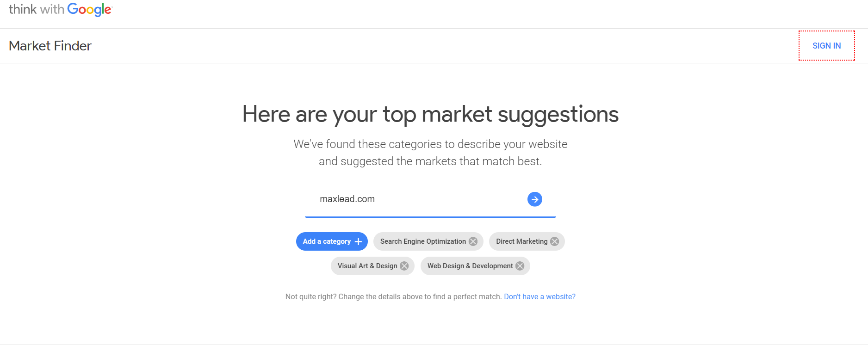Select the Search Engine Optimization chip label

coord(422,241)
